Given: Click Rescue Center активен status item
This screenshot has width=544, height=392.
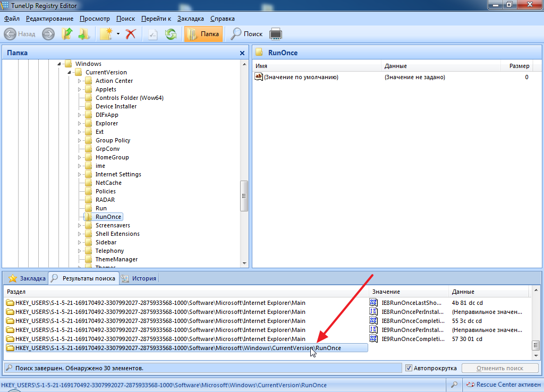Looking at the screenshot, I should [x=504, y=385].
